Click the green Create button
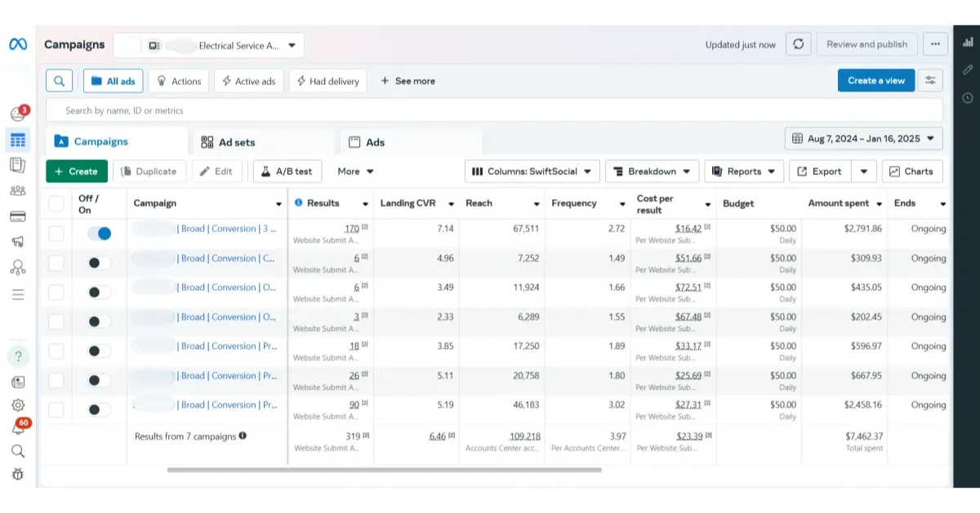This screenshot has height=513, width=980. (x=77, y=172)
